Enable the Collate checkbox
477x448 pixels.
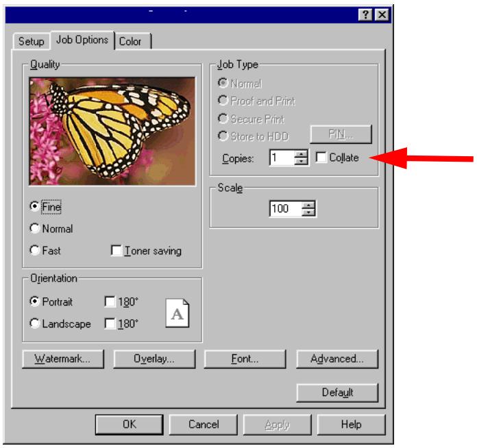coord(321,158)
